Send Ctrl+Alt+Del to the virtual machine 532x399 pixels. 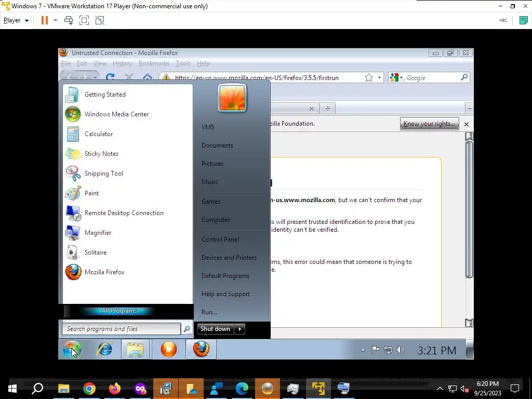(69, 20)
